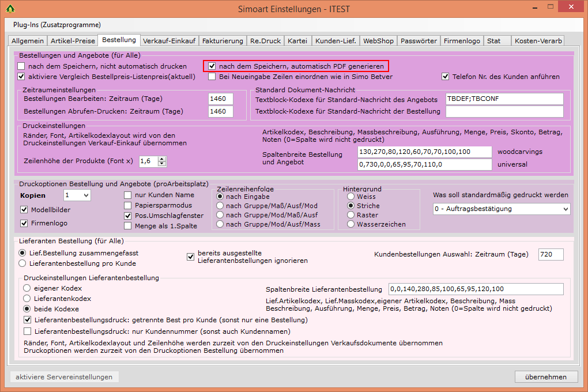Uncheck the Modellbilder checkbox
Image resolution: width=588 pixels, height=392 pixels.
click(24, 210)
